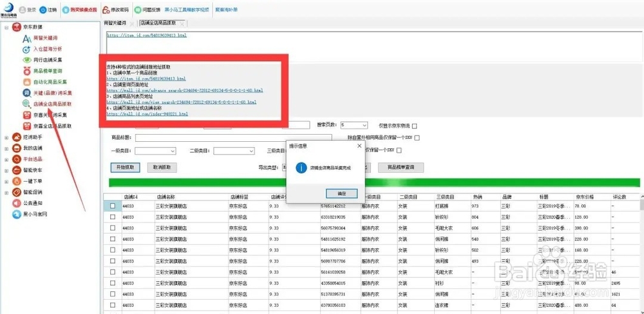Click the 关键(品牌)词采集 search icon
644x314 pixels.
coord(26,93)
